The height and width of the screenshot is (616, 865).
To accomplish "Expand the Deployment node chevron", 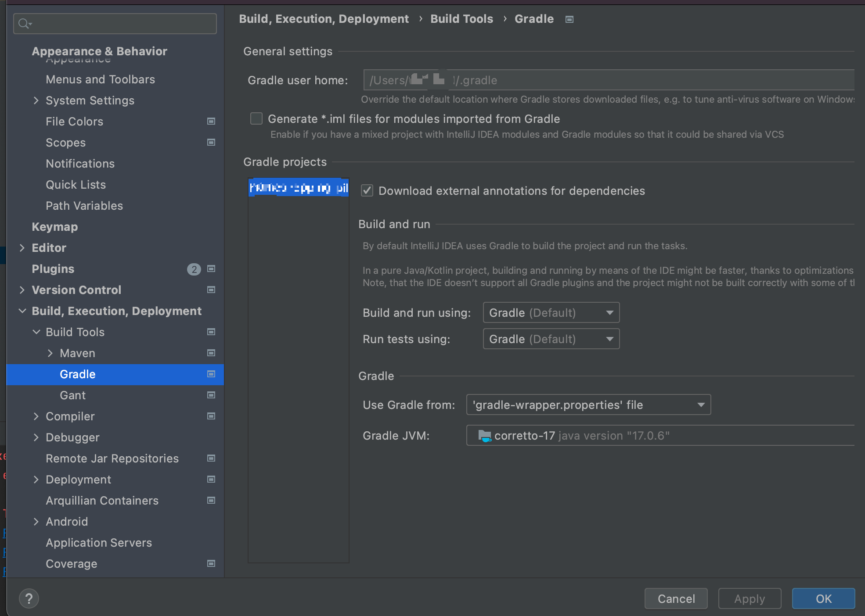I will click(x=36, y=480).
